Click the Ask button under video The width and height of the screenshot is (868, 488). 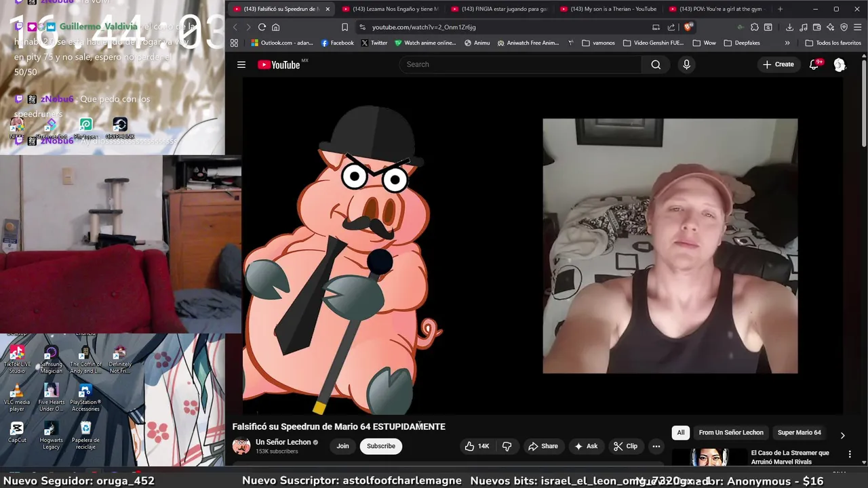(x=586, y=446)
